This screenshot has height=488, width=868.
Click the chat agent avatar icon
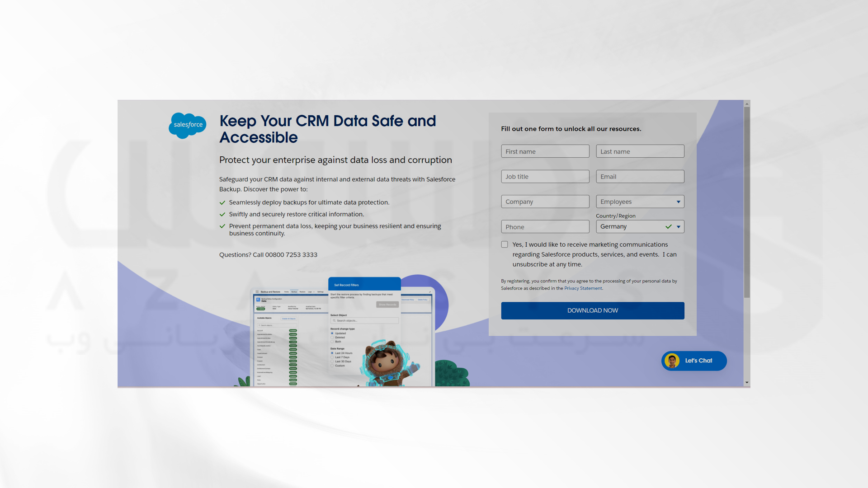pyautogui.click(x=672, y=361)
